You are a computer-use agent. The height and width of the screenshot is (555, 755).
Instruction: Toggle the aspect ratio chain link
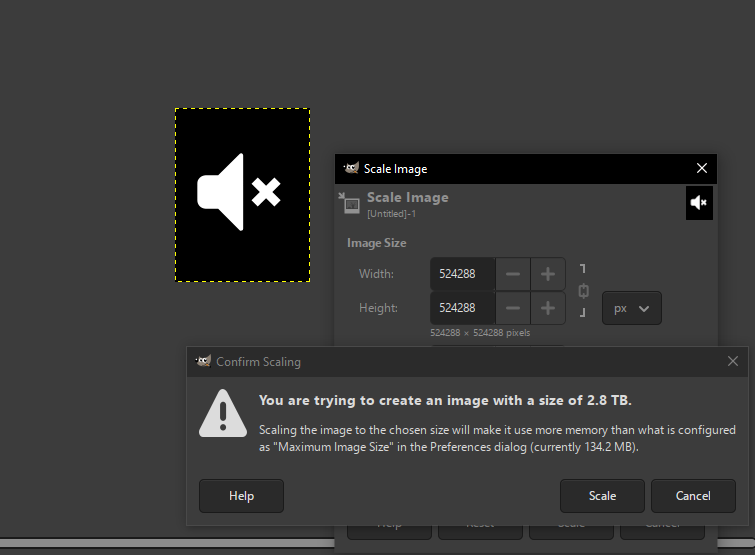[x=583, y=291]
